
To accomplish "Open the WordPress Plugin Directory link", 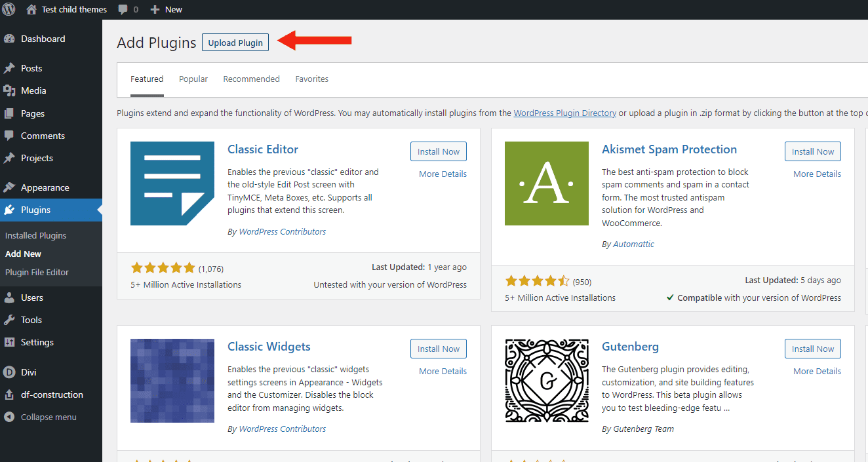I will [564, 113].
